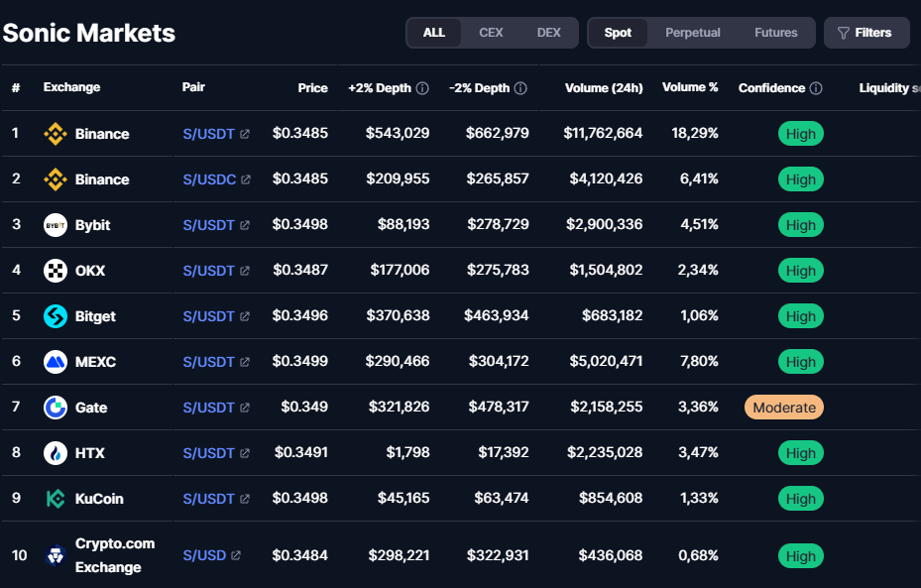Click the Bitget exchange logo

(56, 316)
